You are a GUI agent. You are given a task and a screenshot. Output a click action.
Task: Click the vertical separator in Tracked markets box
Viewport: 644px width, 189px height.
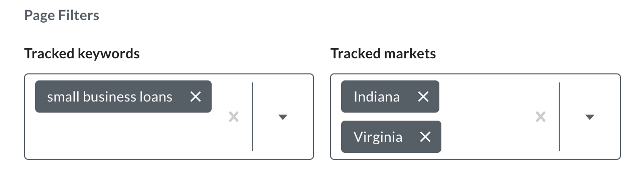[x=559, y=117]
